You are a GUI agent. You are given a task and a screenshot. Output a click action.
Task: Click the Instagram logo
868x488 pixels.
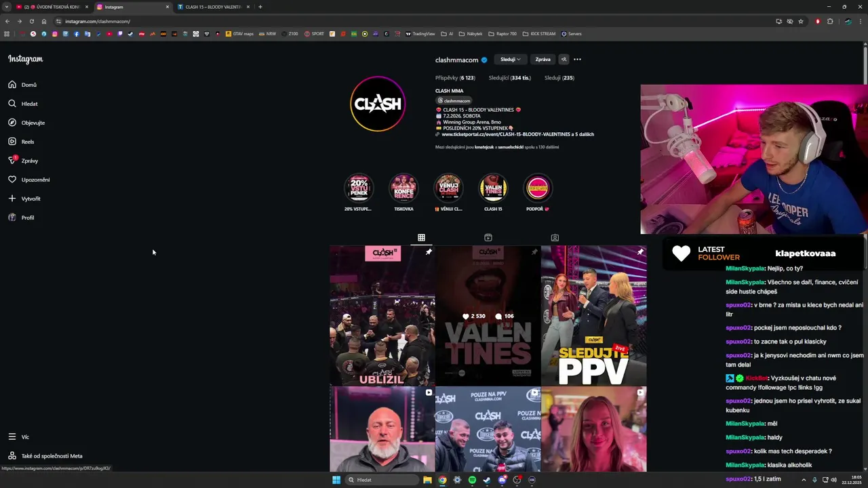click(25, 59)
